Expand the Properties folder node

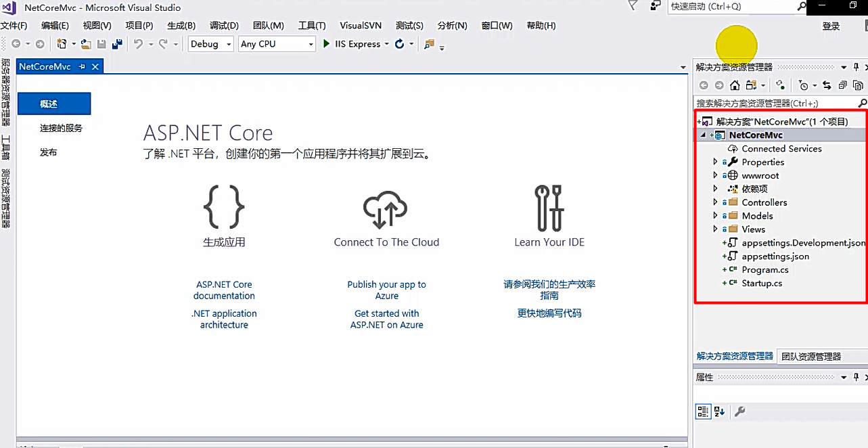pos(716,162)
